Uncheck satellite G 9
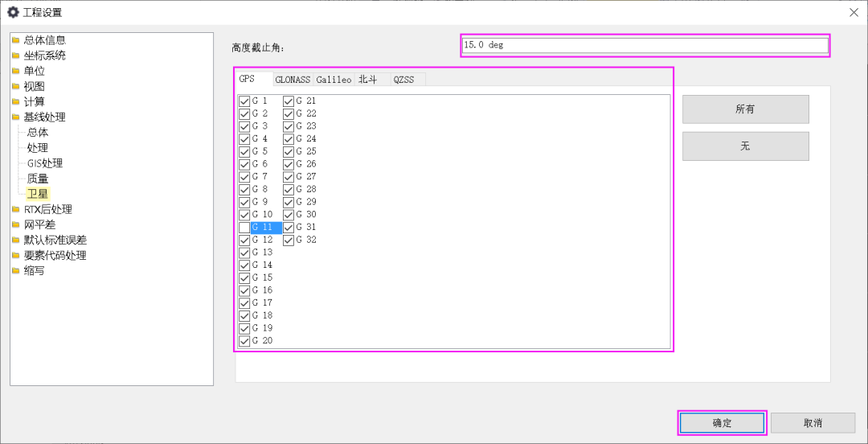 [244, 202]
